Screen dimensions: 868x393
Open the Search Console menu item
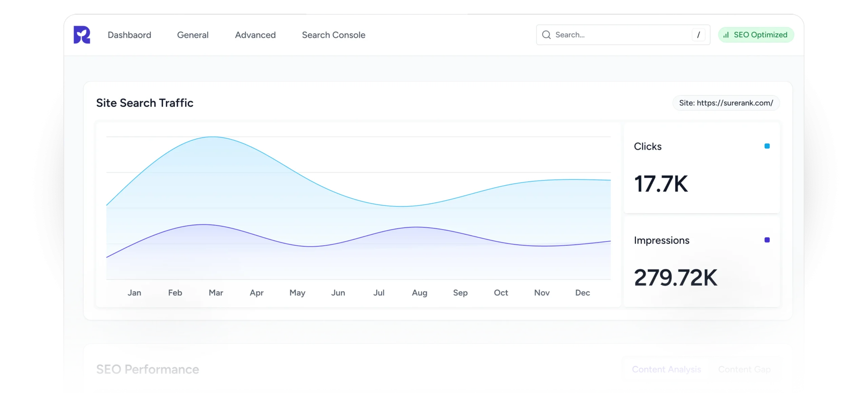(334, 35)
